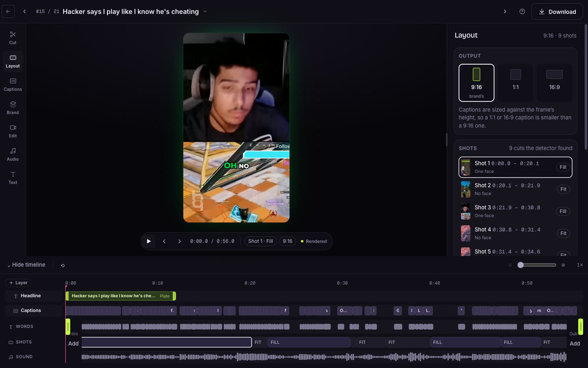Screen dimensions: 588x368
Task: Open the Shot 1 thumbnail in the shots list
Action: pos(465,167)
